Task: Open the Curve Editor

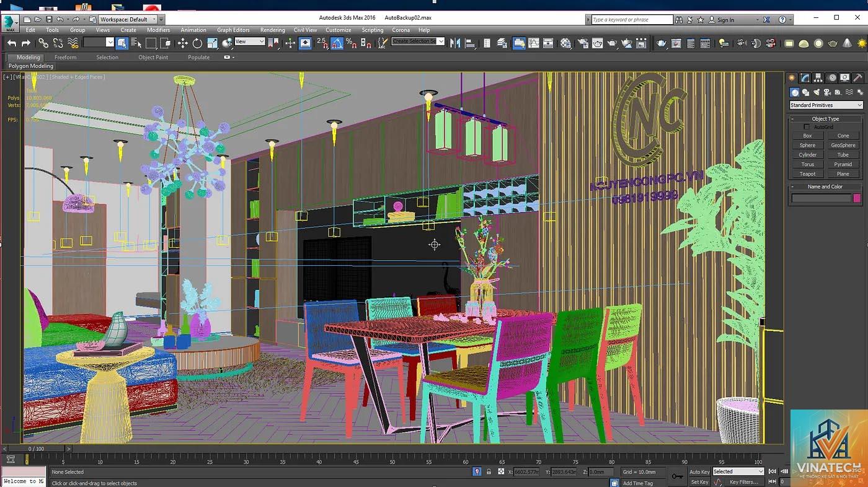Action: pos(534,43)
